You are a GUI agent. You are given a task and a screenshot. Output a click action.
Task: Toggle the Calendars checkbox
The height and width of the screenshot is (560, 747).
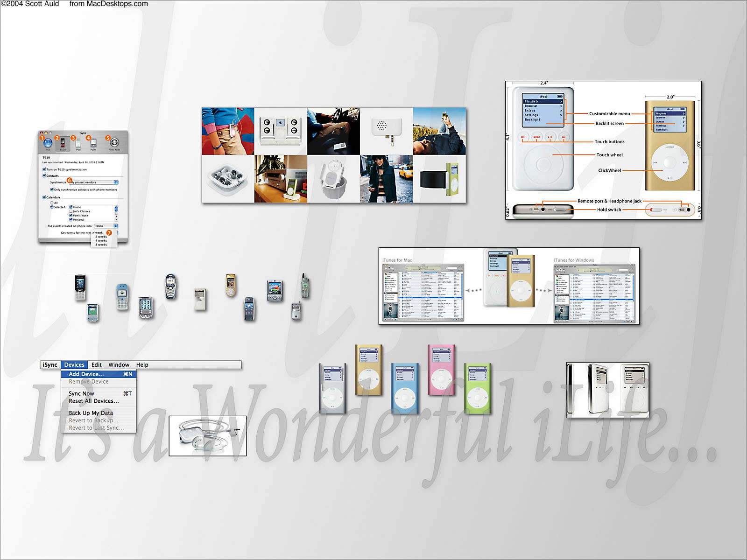pos(44,197)
